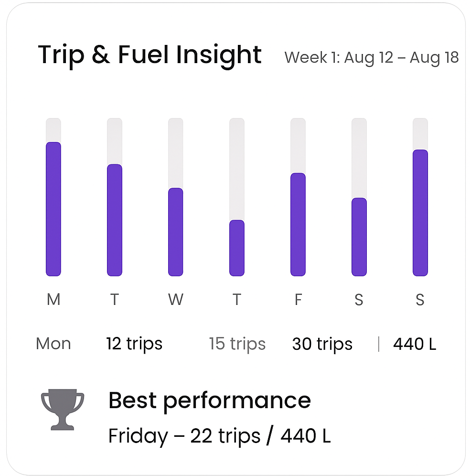Screen dimensions: 470x476
Task: Click the 12 trips value
Action: [134, 344]
